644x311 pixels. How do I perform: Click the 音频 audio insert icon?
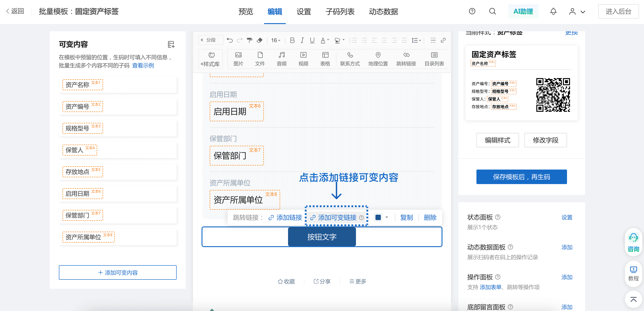pos(282,58)
